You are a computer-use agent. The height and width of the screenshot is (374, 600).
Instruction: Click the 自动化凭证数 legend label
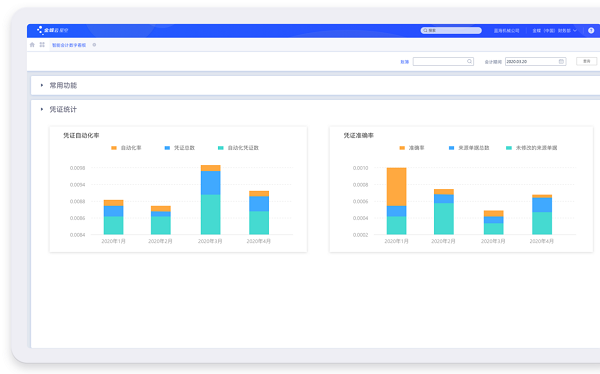tap(243, 148)
